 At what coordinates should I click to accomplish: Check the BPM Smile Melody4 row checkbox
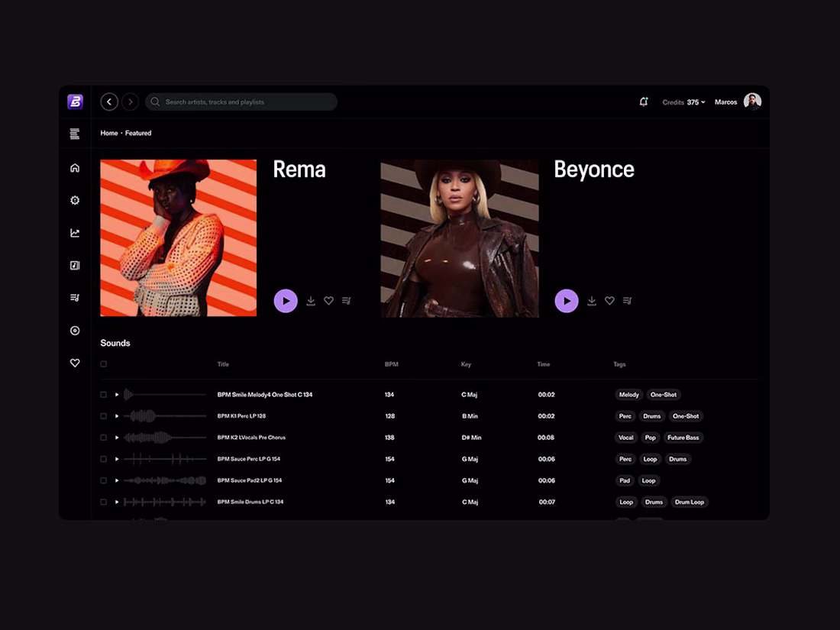103,395
